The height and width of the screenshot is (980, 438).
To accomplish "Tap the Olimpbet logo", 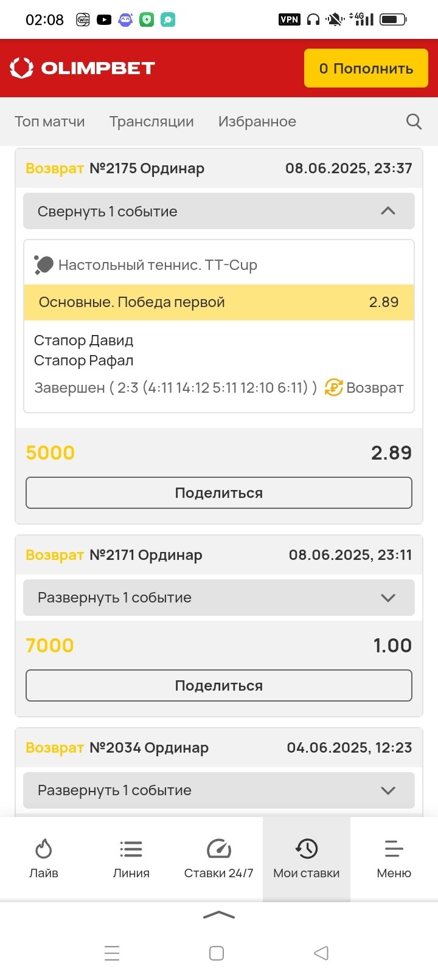I will [x=83, y=68].
